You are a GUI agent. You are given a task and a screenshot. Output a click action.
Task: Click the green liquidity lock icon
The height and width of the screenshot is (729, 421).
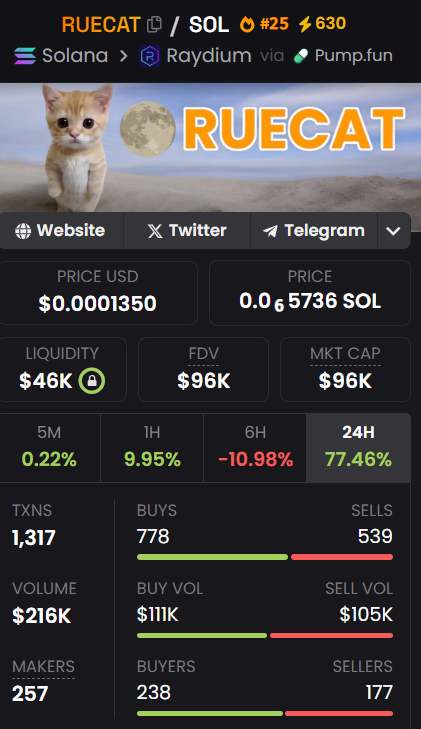coord(92,381)
